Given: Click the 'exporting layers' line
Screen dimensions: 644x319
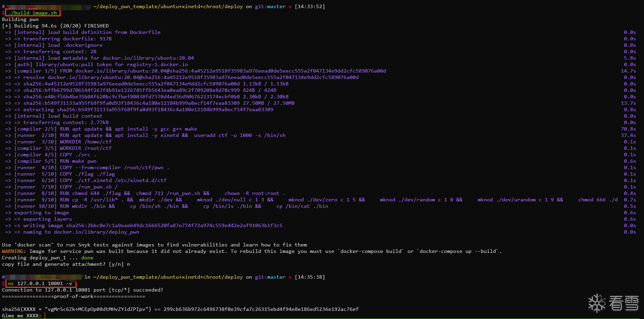Looking at the screenshot, I should click(x=47, y=219).
